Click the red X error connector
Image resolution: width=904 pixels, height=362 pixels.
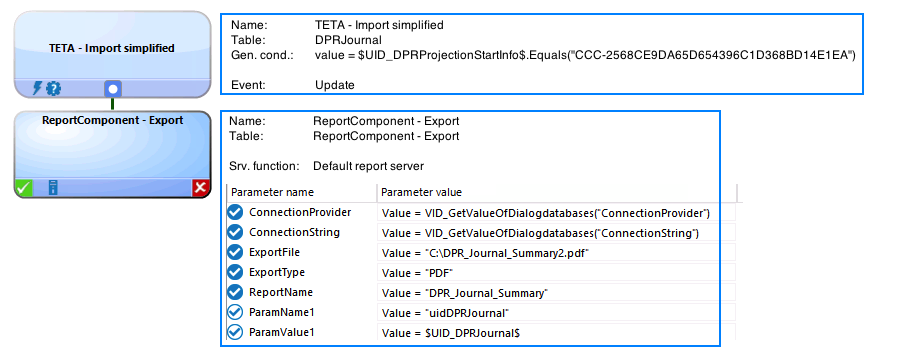(x=201, y=187)
